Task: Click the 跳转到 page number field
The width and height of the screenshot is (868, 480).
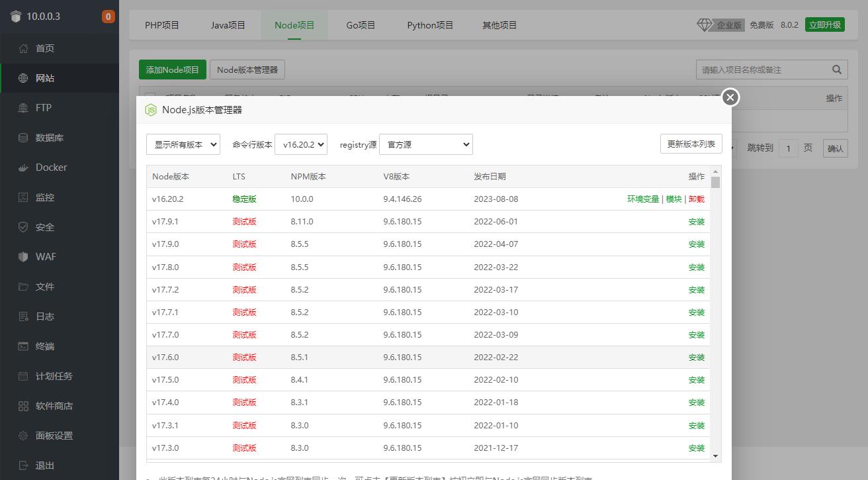Action: [x=788, y=148]
